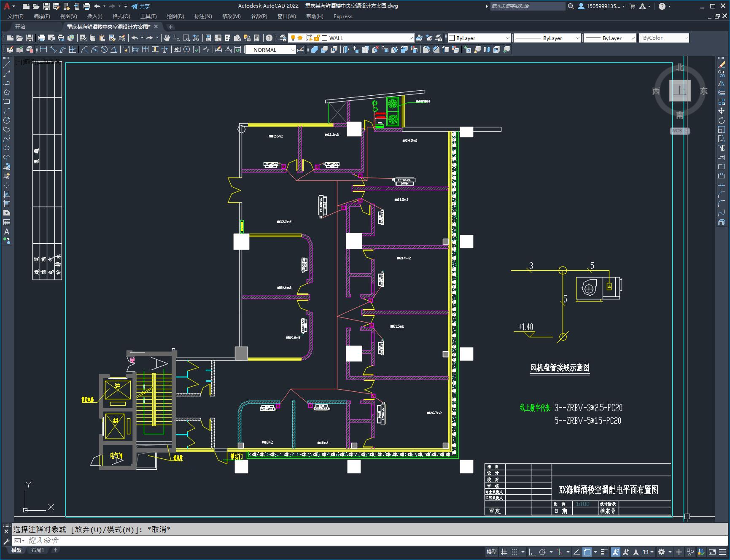Click the ByLayer white color swatch
The height and width of the screenshot is (560, 730).
452,38
